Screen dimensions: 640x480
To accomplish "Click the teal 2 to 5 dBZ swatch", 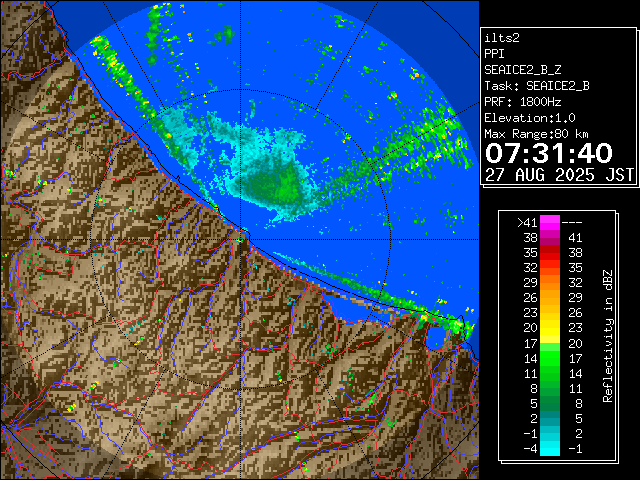I will [550, 417].
